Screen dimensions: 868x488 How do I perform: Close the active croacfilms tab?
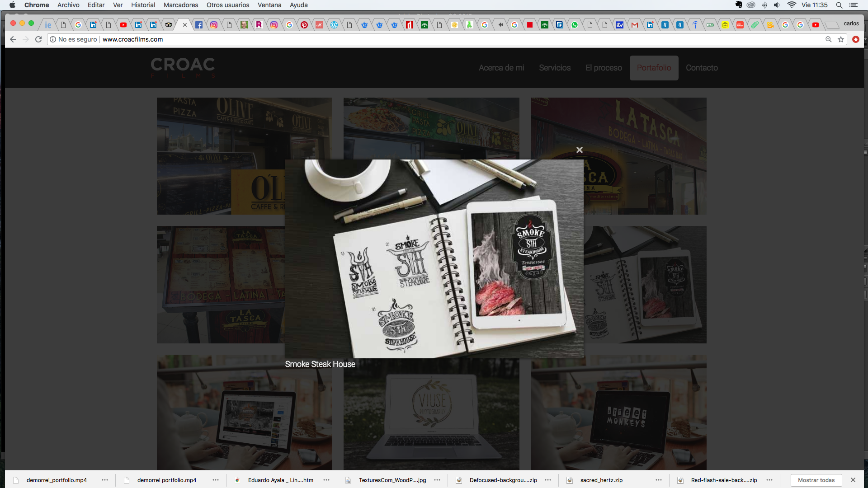tap(184, 25)
